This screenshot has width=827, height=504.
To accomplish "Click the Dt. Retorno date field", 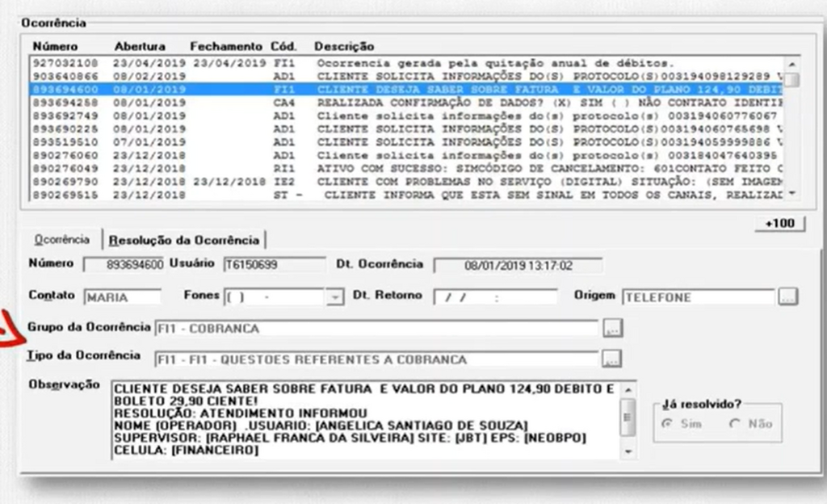I will (495, 297).
